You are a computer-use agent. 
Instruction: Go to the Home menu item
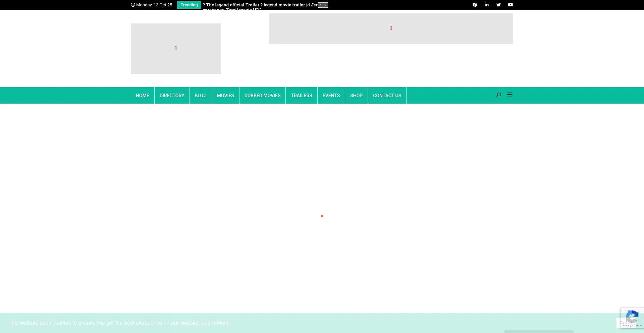pos(142,96)
